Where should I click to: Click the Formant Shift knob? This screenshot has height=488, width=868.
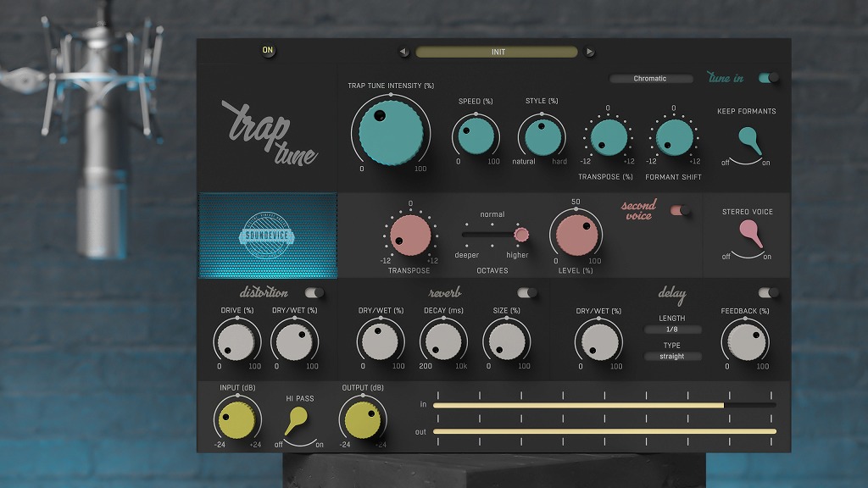[x=674, y=137]
